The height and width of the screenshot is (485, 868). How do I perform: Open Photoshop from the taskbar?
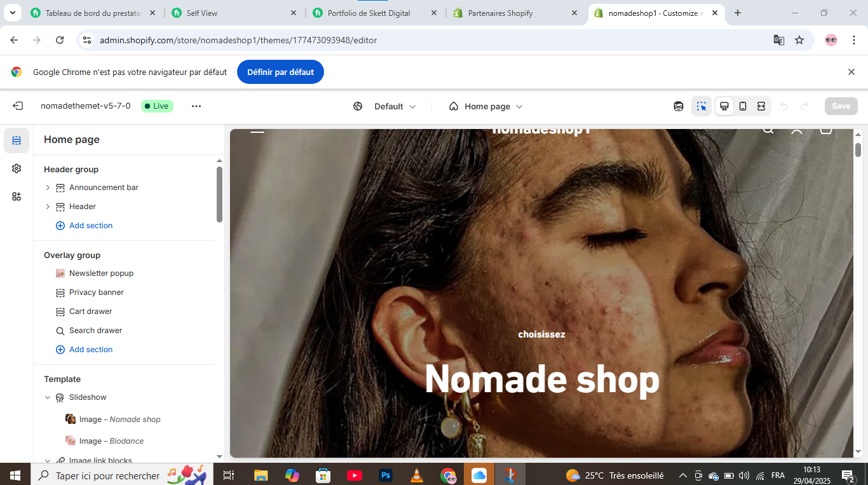coord(385,475)
